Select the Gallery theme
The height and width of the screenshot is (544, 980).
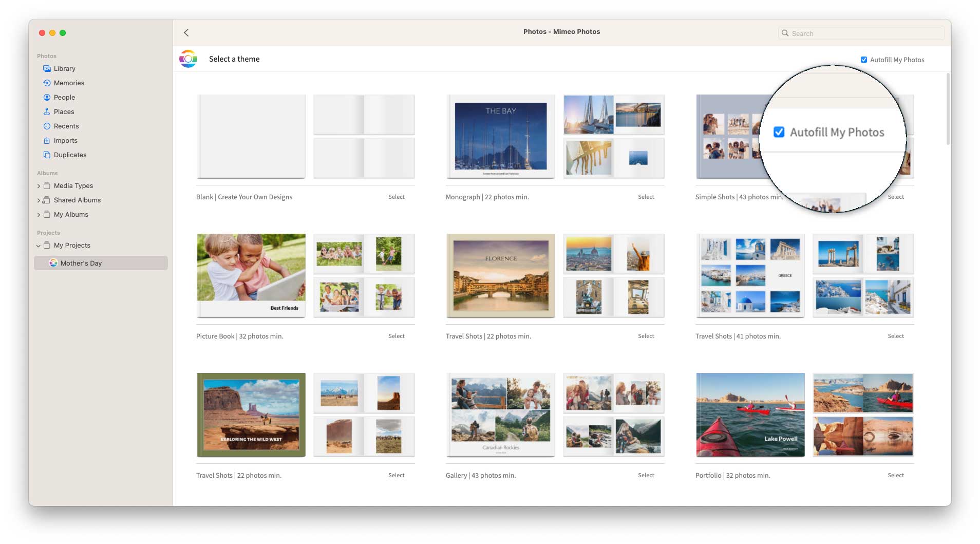[646, 475]
